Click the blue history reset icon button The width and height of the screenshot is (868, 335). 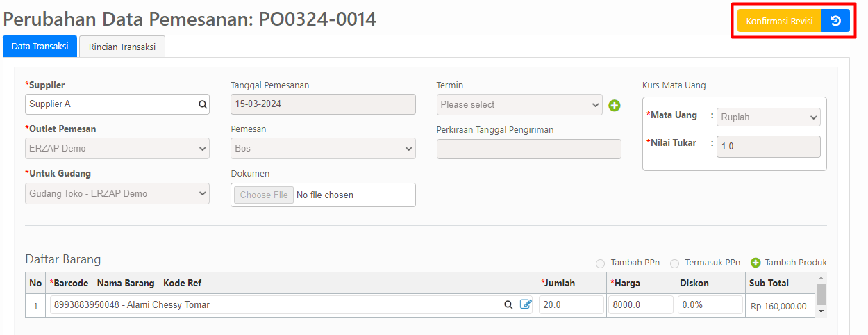[835, 21]
